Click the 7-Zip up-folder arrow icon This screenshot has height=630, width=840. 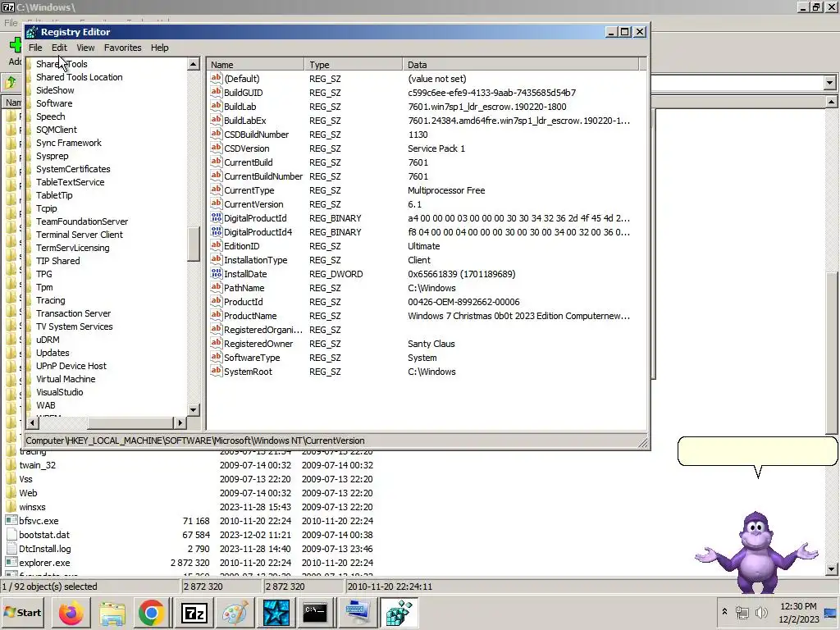[11, 83]
